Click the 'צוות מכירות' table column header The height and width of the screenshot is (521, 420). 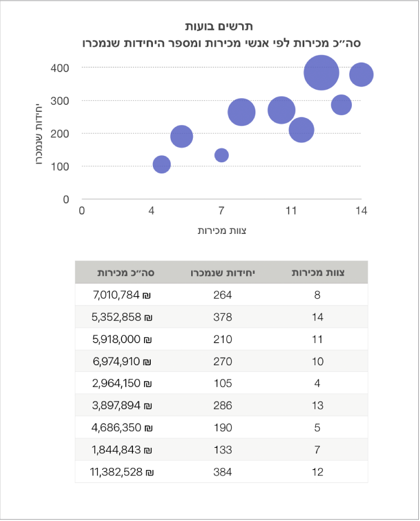[x=317, y=273]
